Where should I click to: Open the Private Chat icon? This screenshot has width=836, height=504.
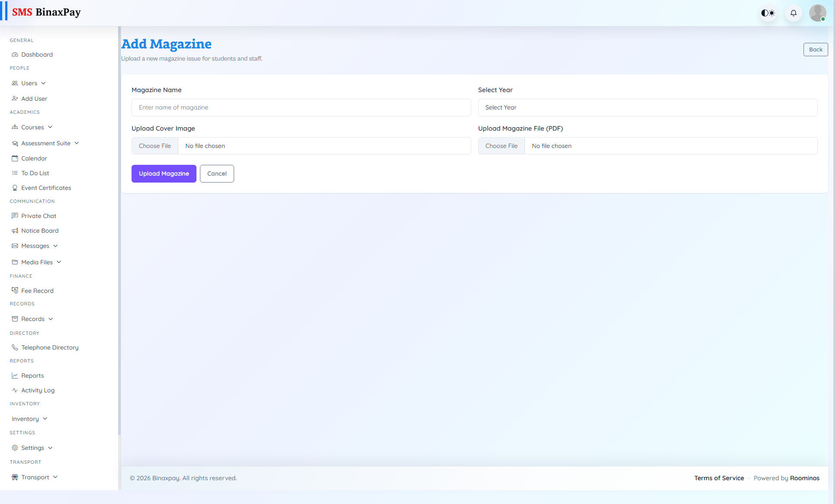(x=15, y=216)
